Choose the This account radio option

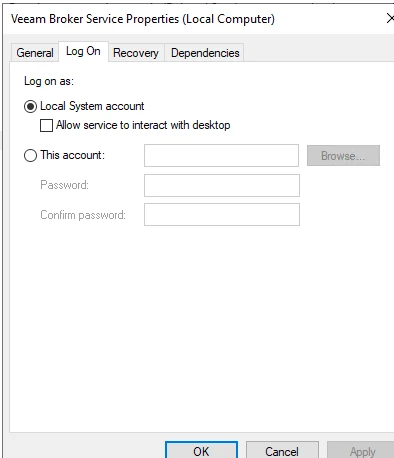coord(30,155)
